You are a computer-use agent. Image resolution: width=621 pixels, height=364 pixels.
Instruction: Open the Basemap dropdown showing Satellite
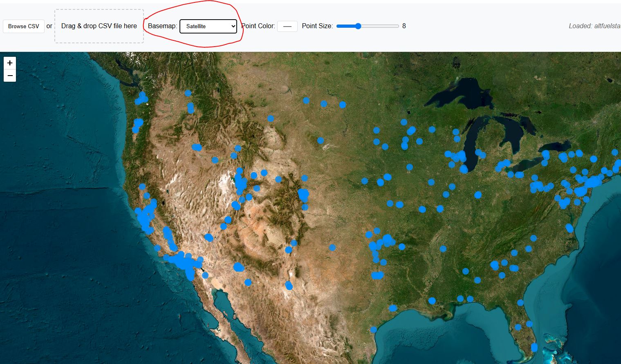(208, 26)
